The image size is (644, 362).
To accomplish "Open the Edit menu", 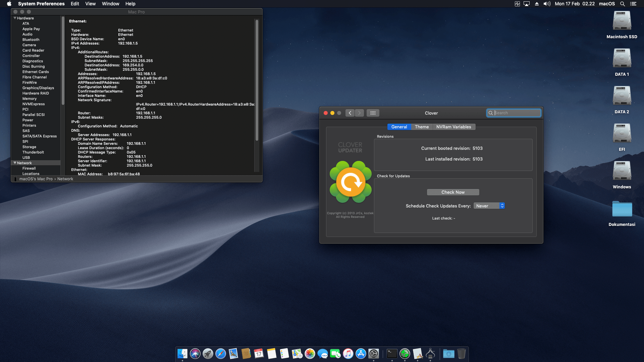I will (75, 4).
